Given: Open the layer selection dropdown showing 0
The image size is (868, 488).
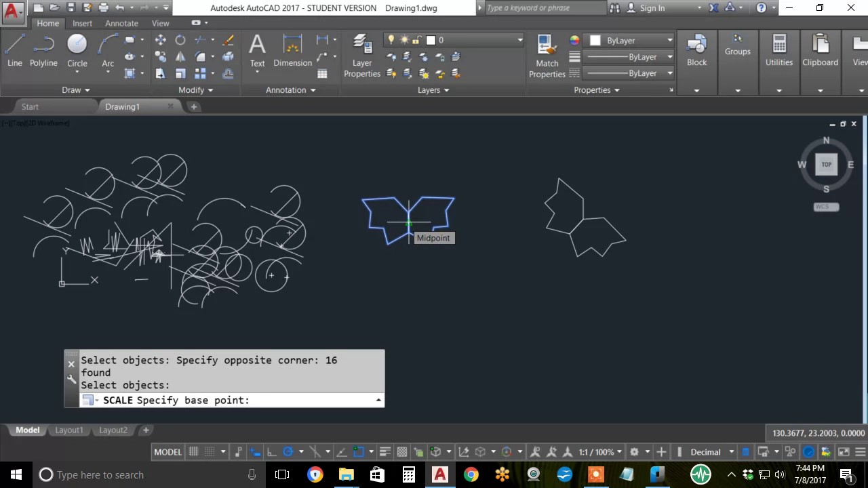Looking at the screenshot, I should (x=454, y=40).
